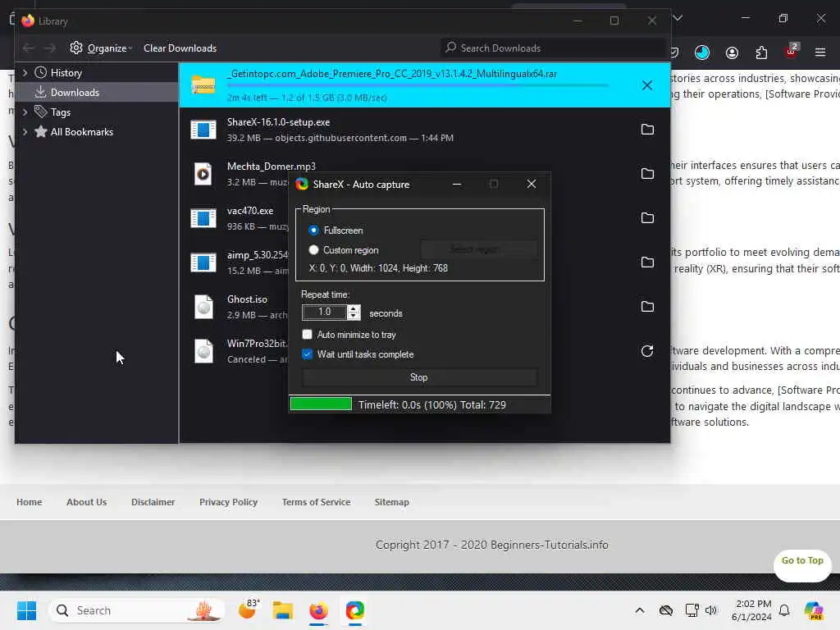
Task: Switch to ShareX on taskbar
Action: [x=354, y=610]
